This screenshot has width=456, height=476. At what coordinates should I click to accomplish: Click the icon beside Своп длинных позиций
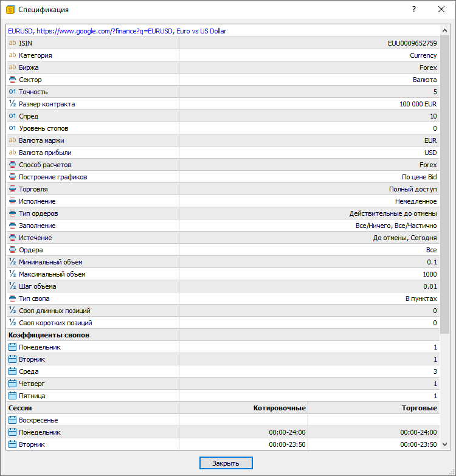[12, 311]
